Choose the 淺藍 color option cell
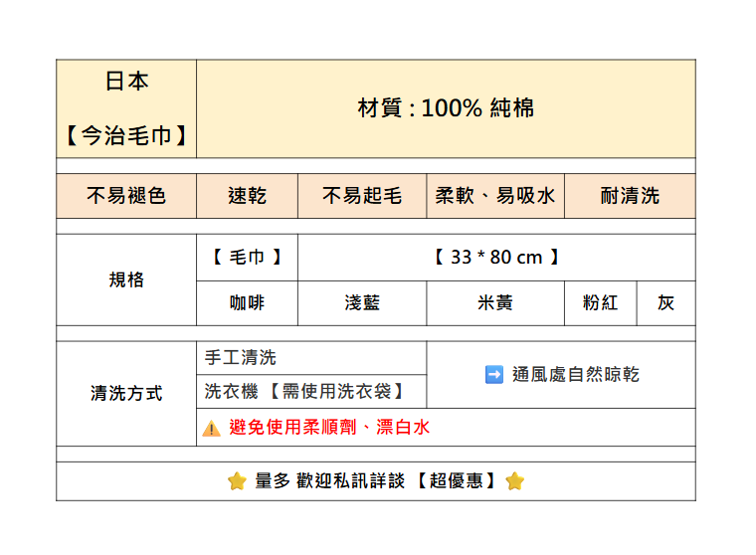 click(362, 302)
